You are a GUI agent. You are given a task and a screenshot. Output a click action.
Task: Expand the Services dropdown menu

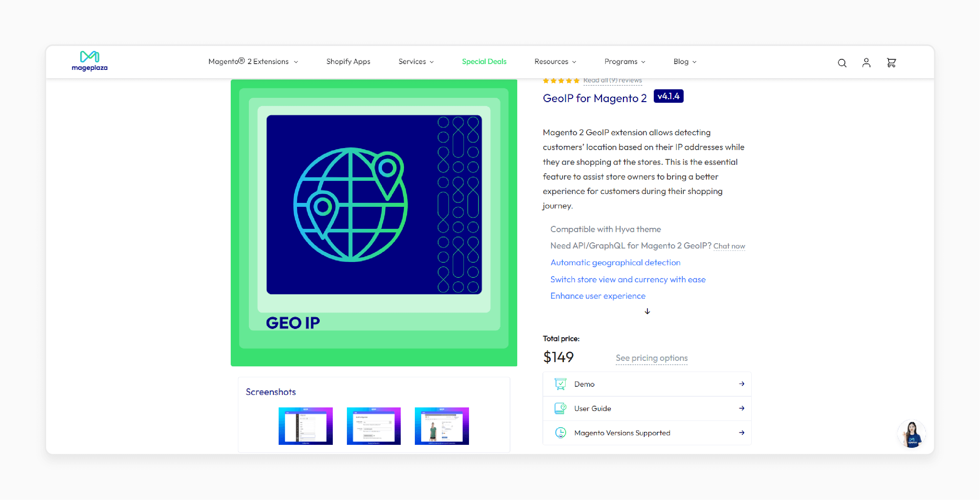(x=415, y=62)
